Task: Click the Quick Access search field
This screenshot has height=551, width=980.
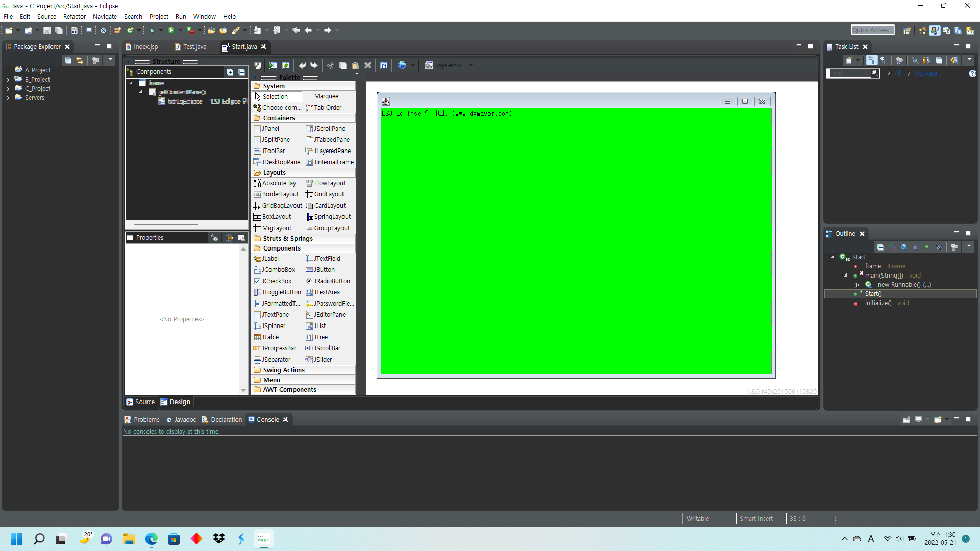Action: click(x=872, y=30)
